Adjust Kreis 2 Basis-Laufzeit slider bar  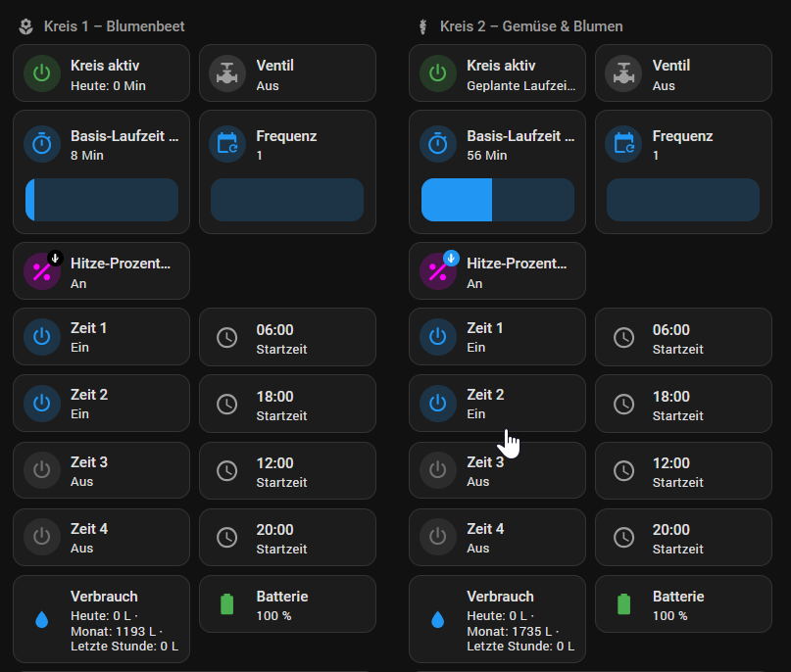coord(498,200)
